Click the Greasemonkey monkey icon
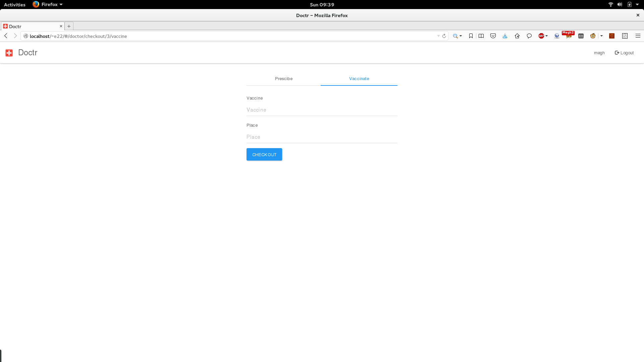 [x=593, y=36]
